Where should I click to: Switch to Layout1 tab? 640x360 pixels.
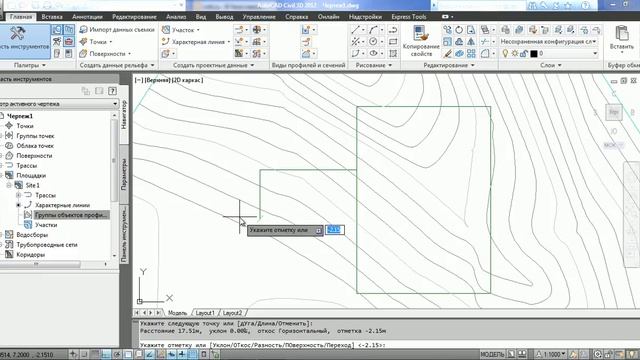tap(205, 313)
